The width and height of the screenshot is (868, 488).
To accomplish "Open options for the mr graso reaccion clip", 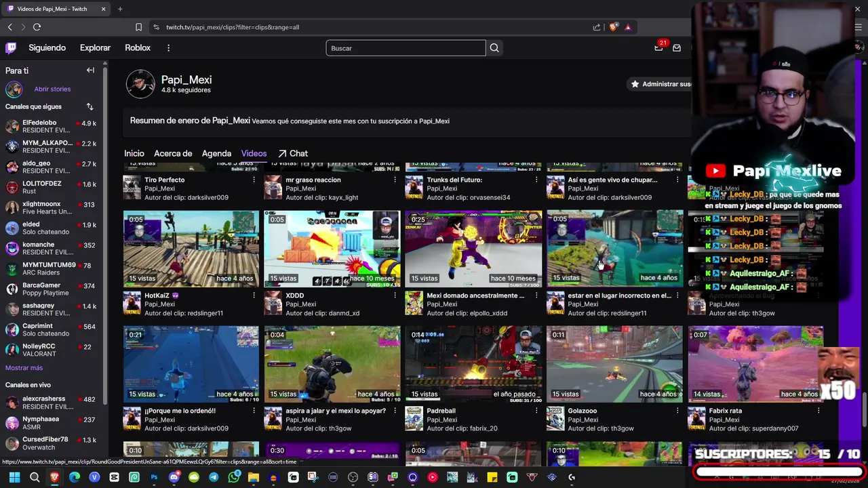I will pos(395,180).
